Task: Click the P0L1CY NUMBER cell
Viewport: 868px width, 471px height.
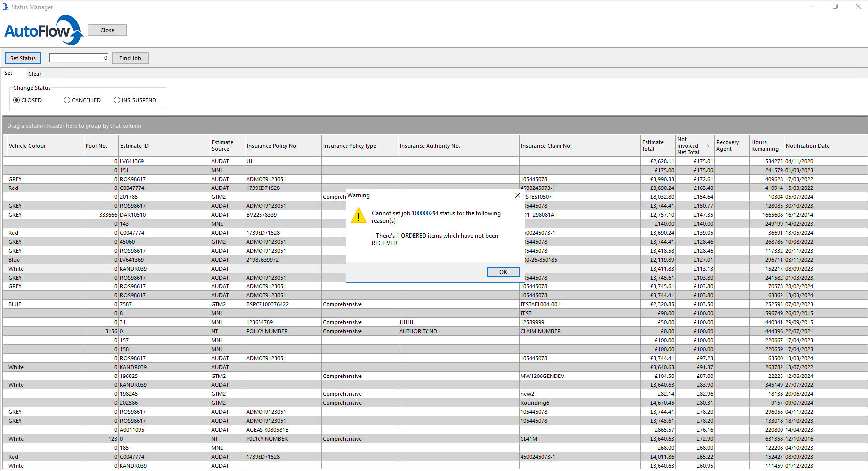Action: pyautogui.click(x=283, y=439)
